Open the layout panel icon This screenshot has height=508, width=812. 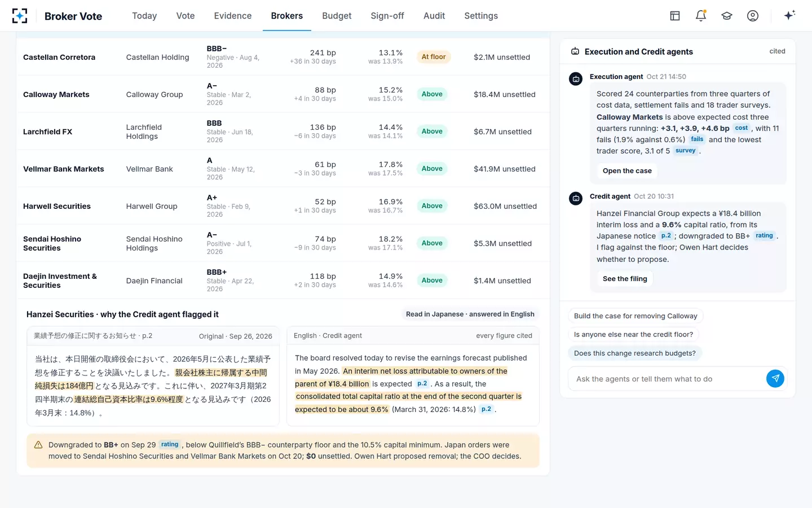[675, 16]
